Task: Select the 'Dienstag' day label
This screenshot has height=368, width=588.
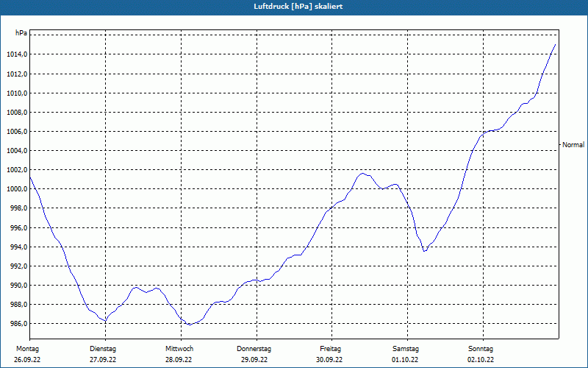Action: [x=103, y=349]
